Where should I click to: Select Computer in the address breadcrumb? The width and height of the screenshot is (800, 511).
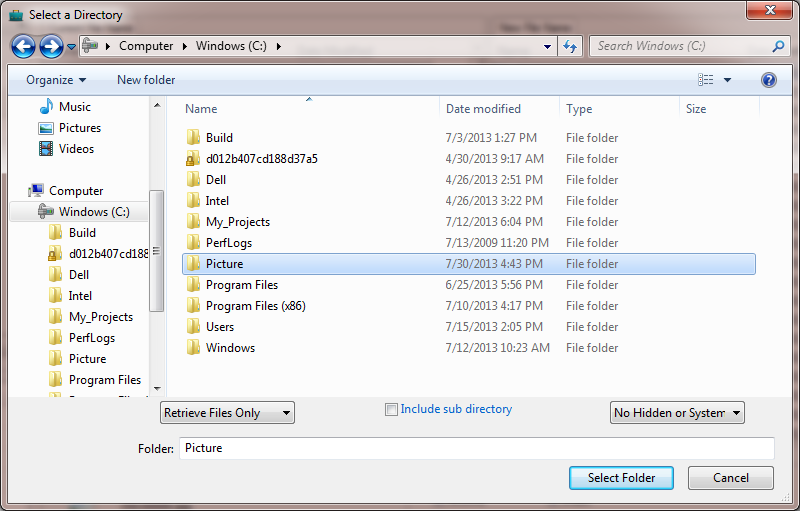(146, 46)
